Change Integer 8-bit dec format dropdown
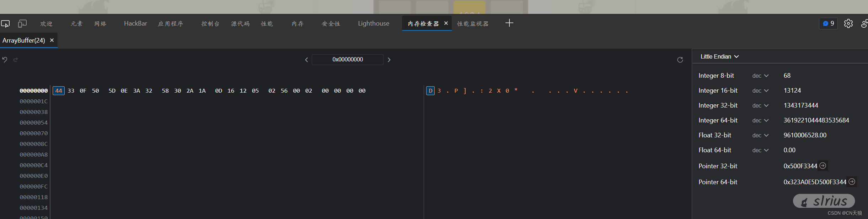Screen dimensions: 868x219 click(760, 76)
